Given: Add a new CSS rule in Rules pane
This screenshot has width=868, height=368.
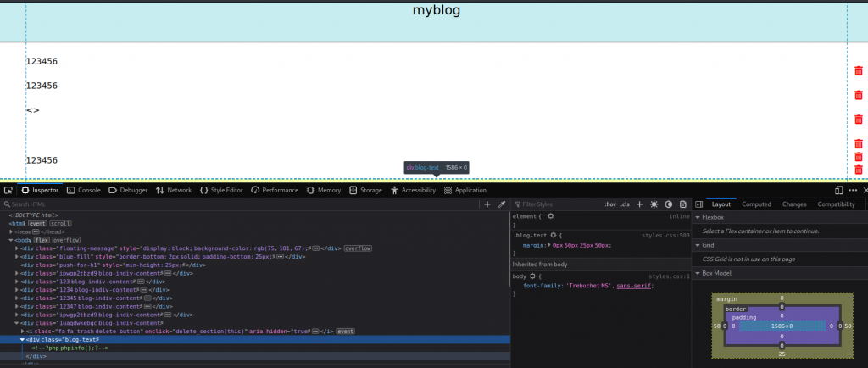Looking at the screenshot, I should (x=639, y=204).
